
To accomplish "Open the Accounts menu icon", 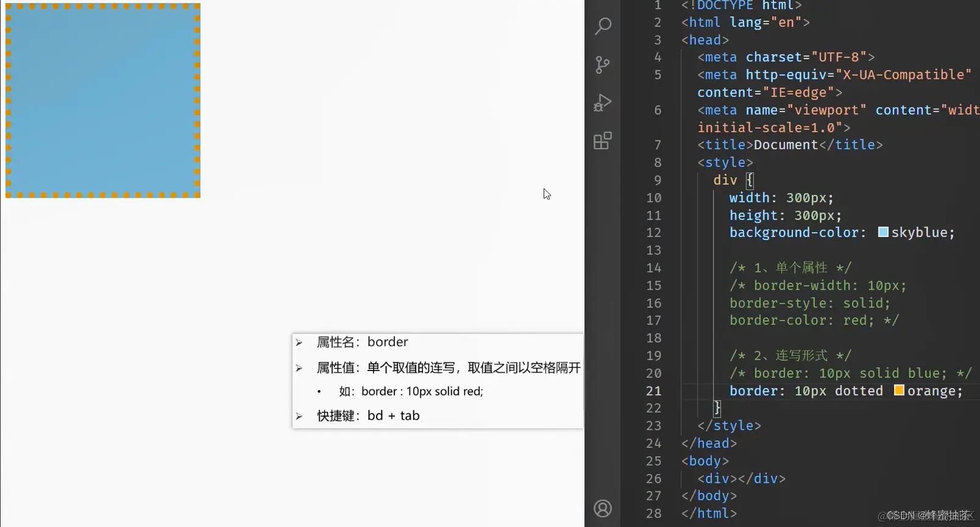I will pyautogui.click(x=603, y=508).
